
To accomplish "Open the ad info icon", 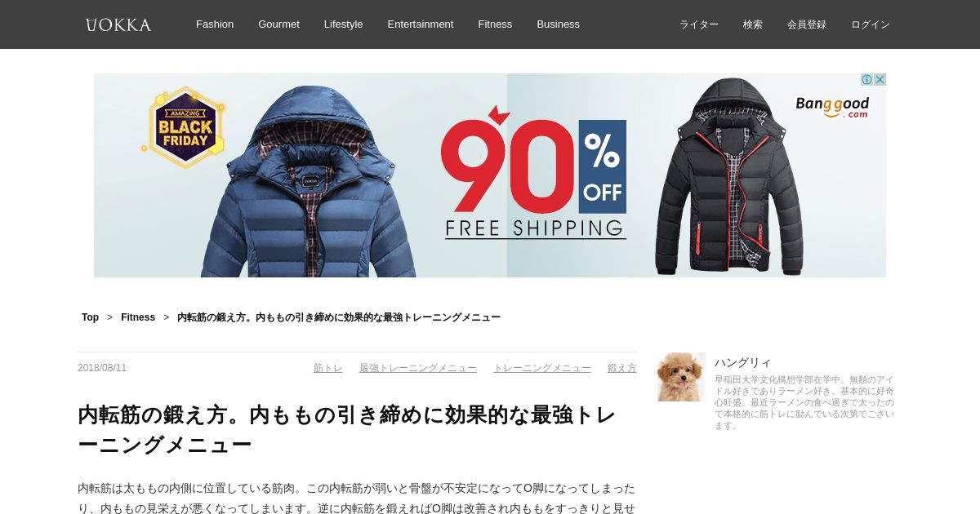I will 866,80.
